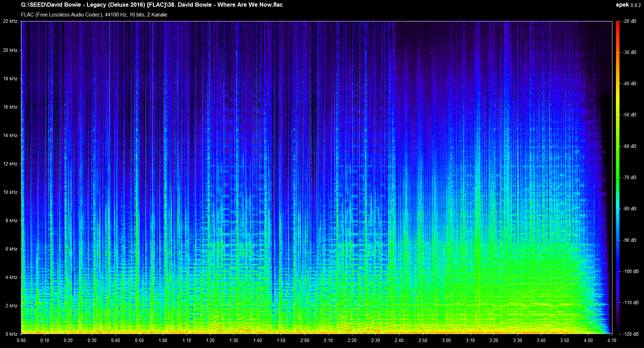Click the -20 dB scale label
644x348 pixels.
pos(629,21)
